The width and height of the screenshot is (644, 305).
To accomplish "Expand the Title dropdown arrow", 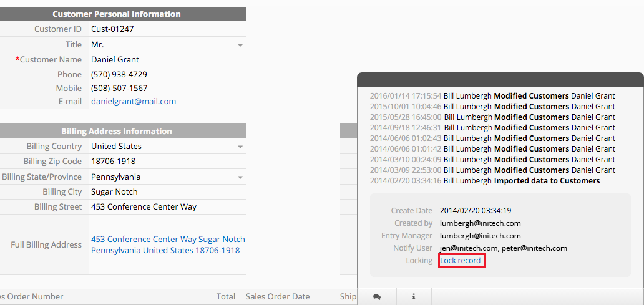I will coord(240,45).
